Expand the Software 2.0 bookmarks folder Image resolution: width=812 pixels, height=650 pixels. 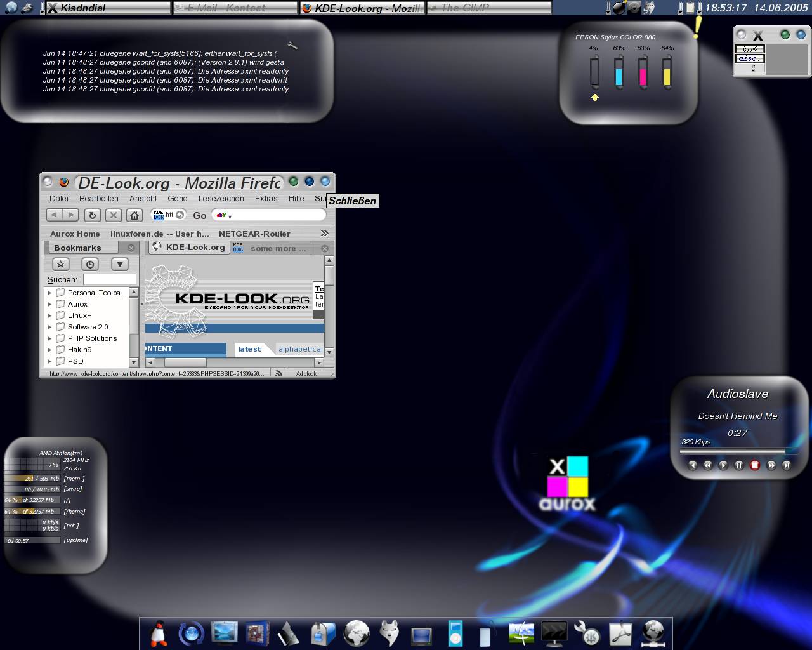coord(49,327)
